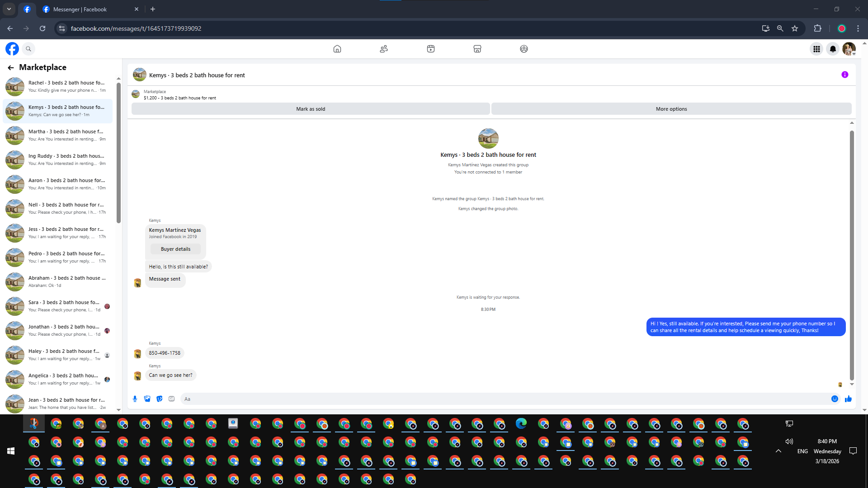Open the sticker picker icon
Image resolution: width=868 pixels, height=488 pixels.
tap(159, 399)
